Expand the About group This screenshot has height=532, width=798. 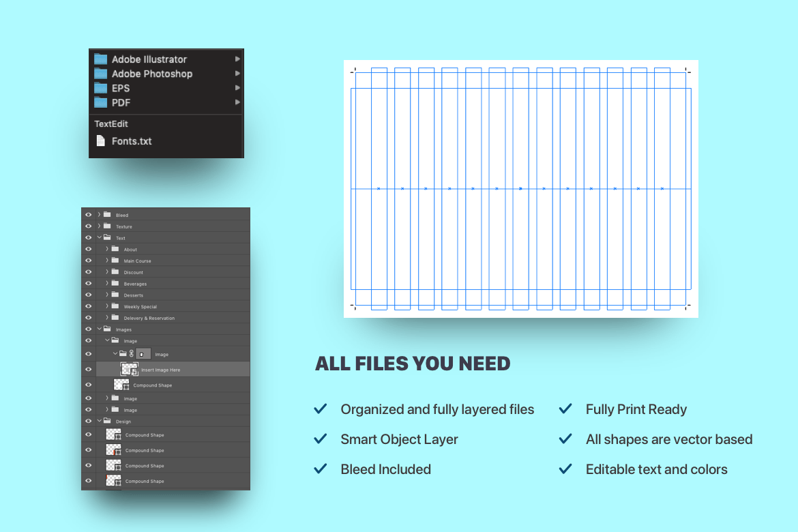(x=107, y=249)
